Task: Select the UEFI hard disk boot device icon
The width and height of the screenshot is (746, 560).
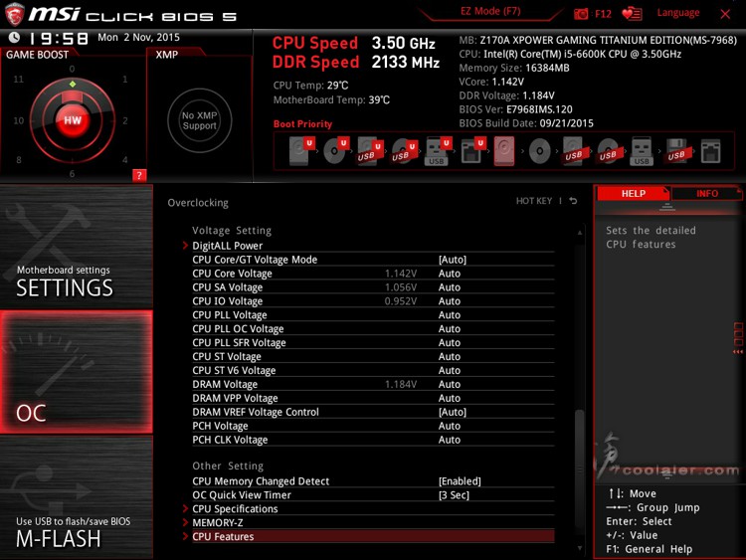Action: (x=301, y=151)
